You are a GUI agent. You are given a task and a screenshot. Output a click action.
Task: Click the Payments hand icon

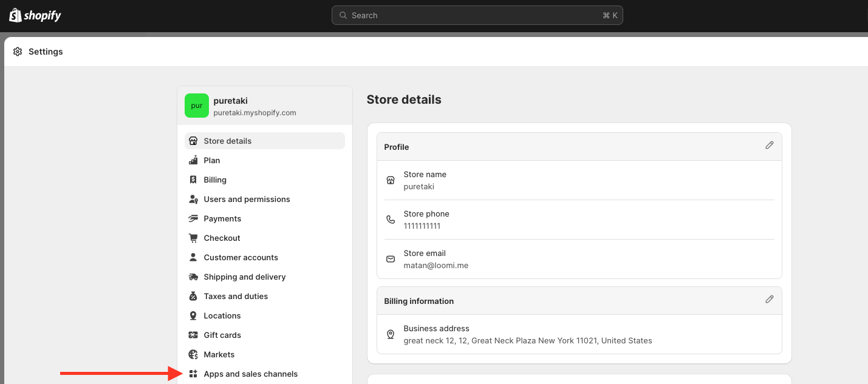click(193, 218)
